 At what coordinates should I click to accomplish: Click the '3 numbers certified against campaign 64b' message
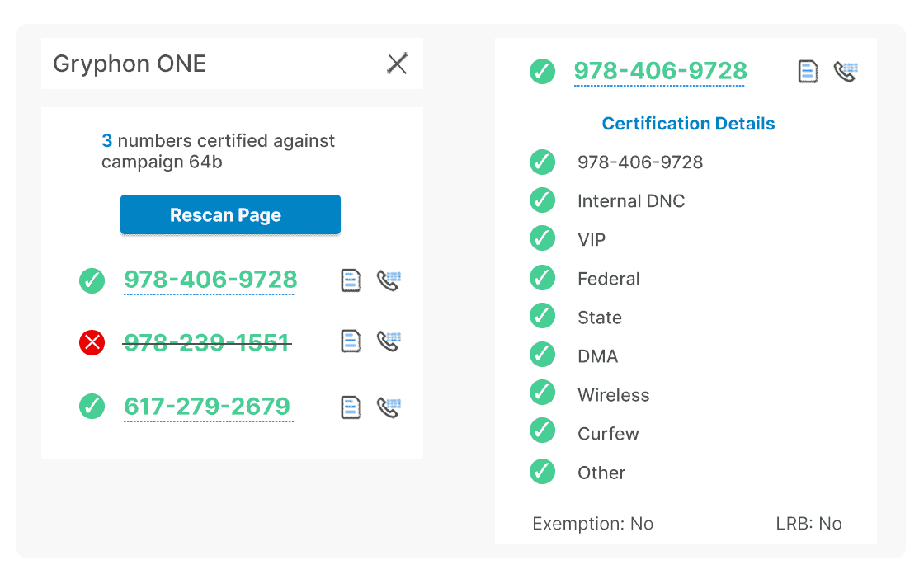tap(218, 152)
